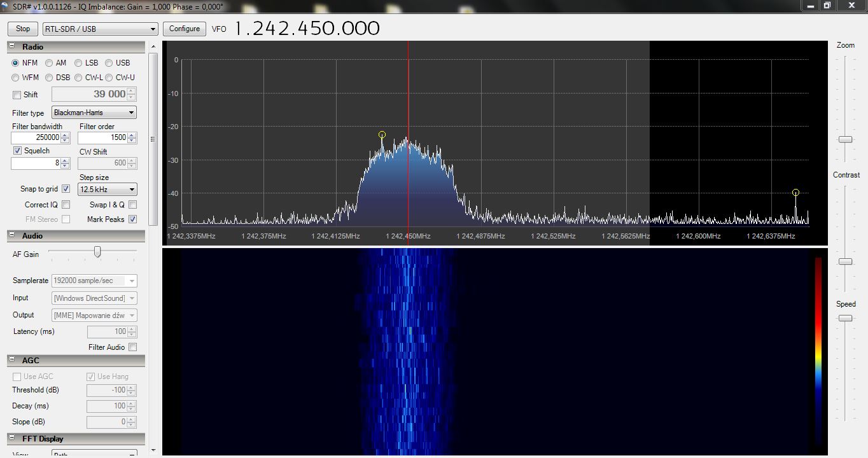Uncheck the Mark Peaks option
The width and height of the screenshot is (868, 458).
132,219
